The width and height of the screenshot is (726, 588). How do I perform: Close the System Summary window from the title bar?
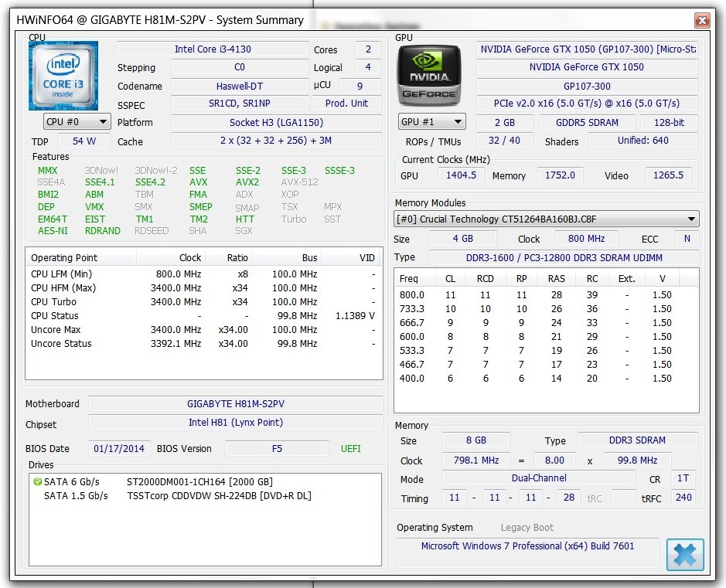pos(702,20)
